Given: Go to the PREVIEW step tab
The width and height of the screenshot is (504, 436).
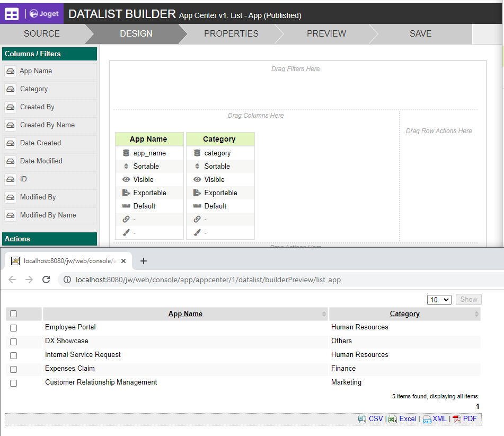Looking at the screenshot, I should point(326,33).
